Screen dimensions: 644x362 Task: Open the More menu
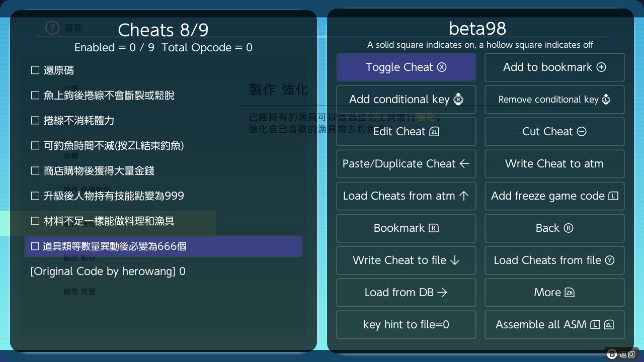(554, 292)
